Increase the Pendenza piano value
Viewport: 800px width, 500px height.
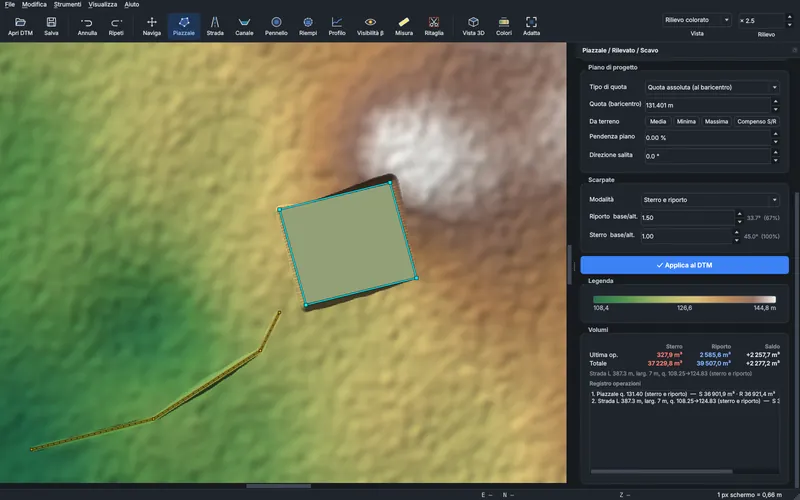[x=776, y=134]
